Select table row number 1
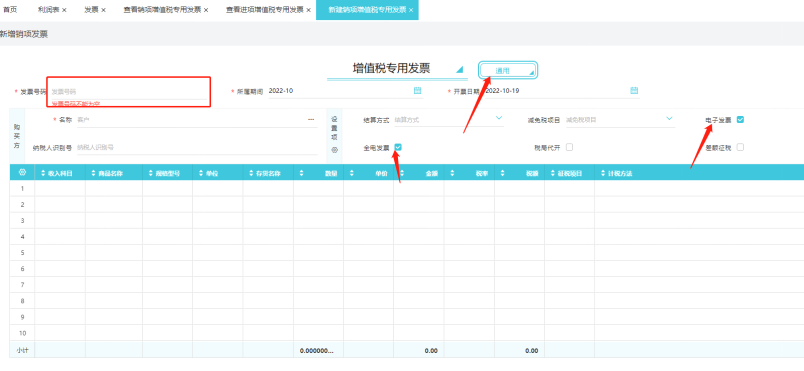Screen dimensions: 804x371 tap(22, 189)
